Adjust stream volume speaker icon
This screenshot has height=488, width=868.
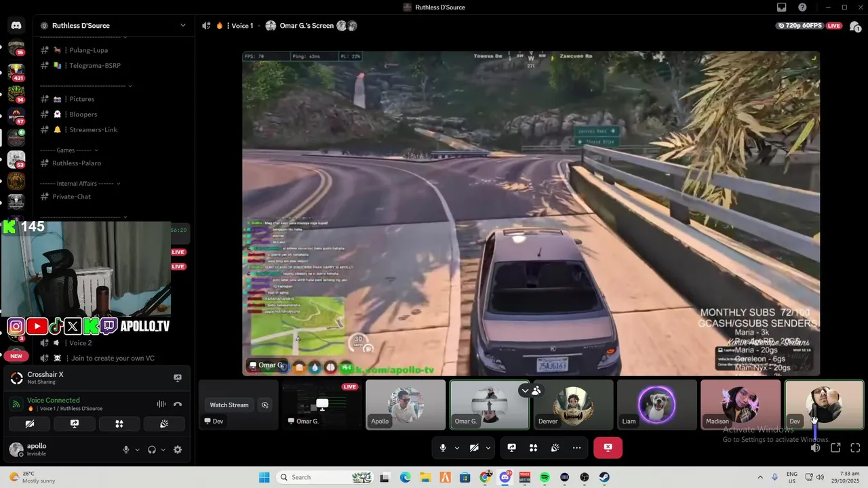[816, 447]
